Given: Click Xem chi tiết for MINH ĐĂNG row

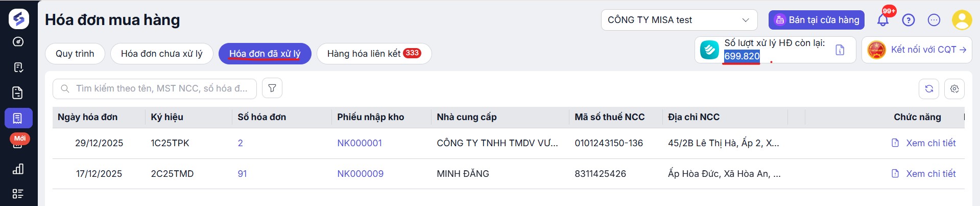Looking at the screenshot, I should (x=930, y=174).
